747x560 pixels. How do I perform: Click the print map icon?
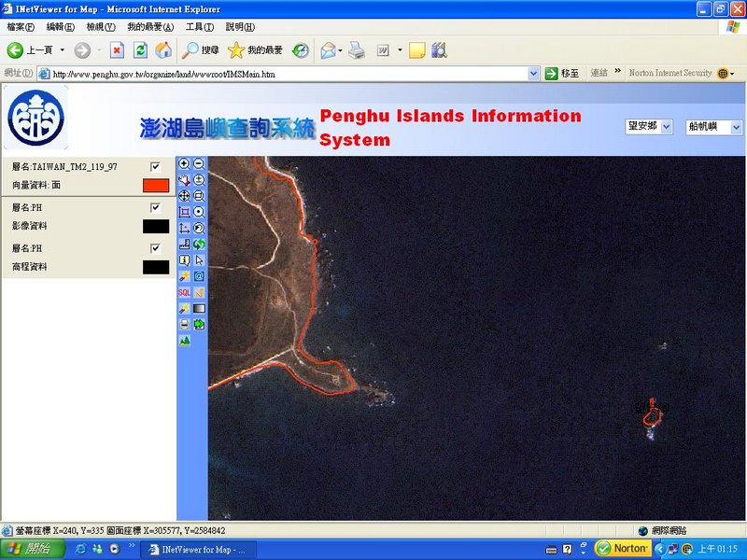pyautogui.click(x=184, y=324)
